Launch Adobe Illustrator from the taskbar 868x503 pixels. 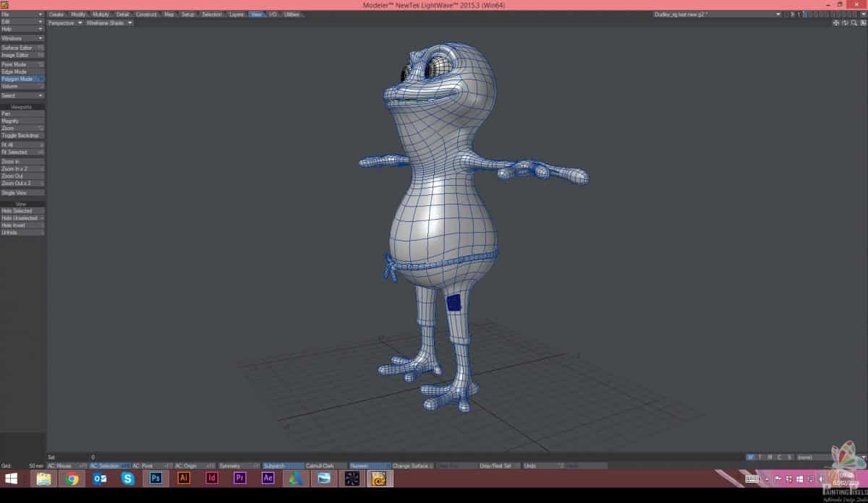tap(184, 478)
